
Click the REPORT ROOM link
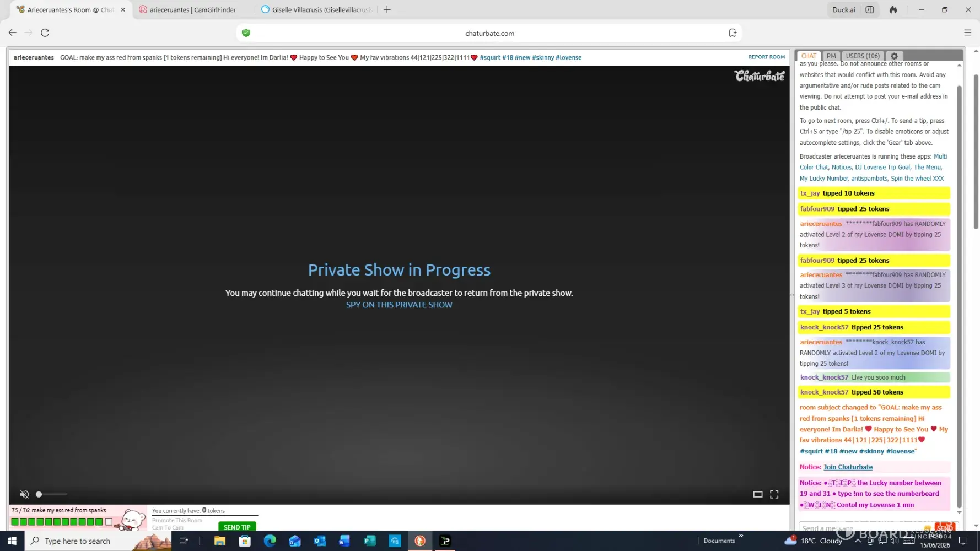(766, 57)
